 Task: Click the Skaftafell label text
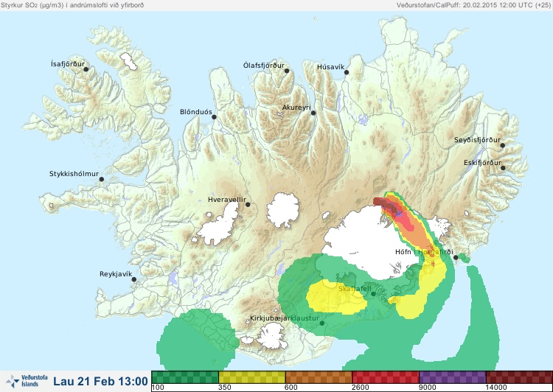(355, 289)
